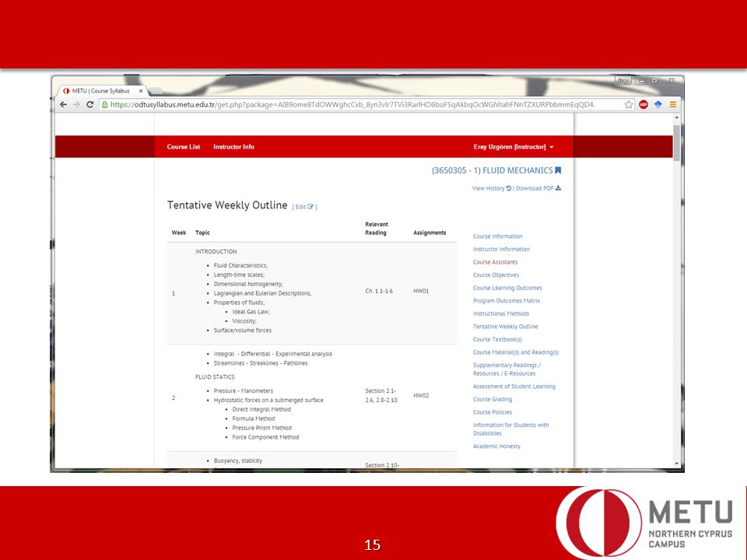The image size is (747, 560).
Task: Open Program Outcomes Matrix link
Action: [x=507, y=300]
